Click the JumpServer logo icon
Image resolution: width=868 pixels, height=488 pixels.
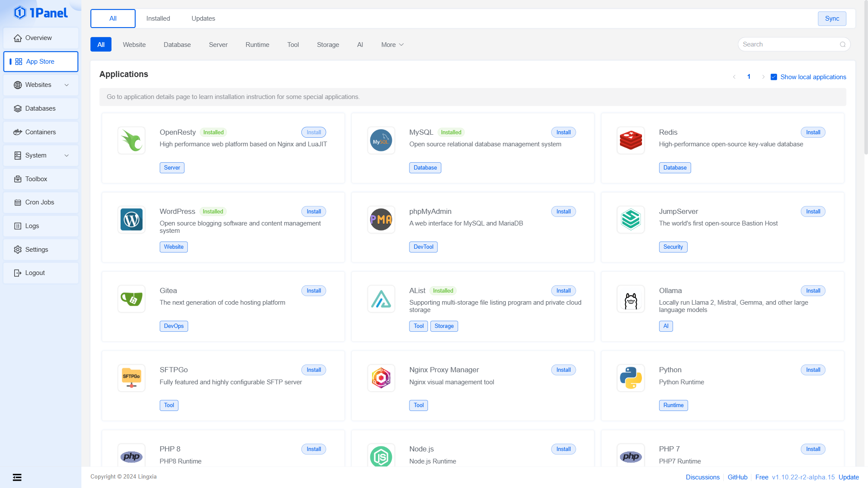click(x=630, y=219)
